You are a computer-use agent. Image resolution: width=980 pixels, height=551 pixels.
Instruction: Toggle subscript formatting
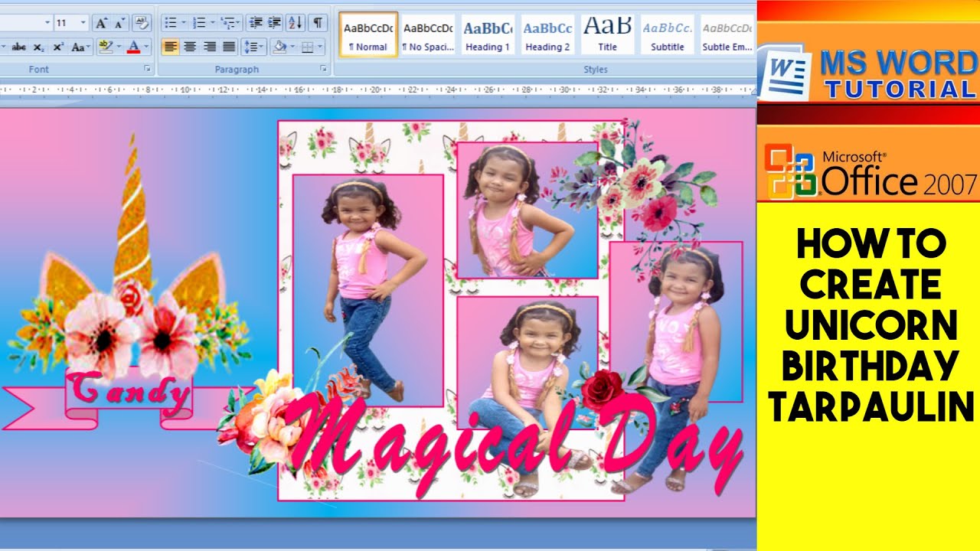[38, 47]
